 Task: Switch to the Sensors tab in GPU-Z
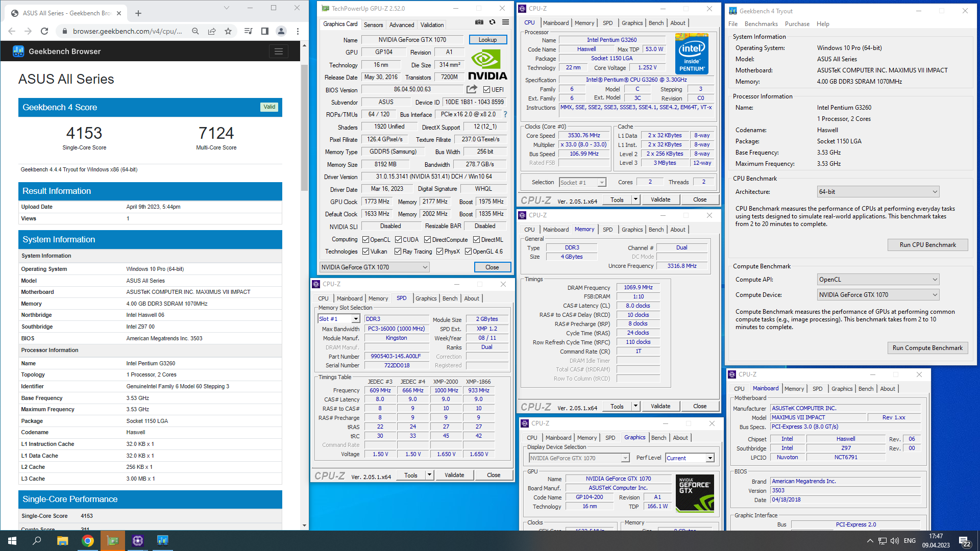click(373, 24)
